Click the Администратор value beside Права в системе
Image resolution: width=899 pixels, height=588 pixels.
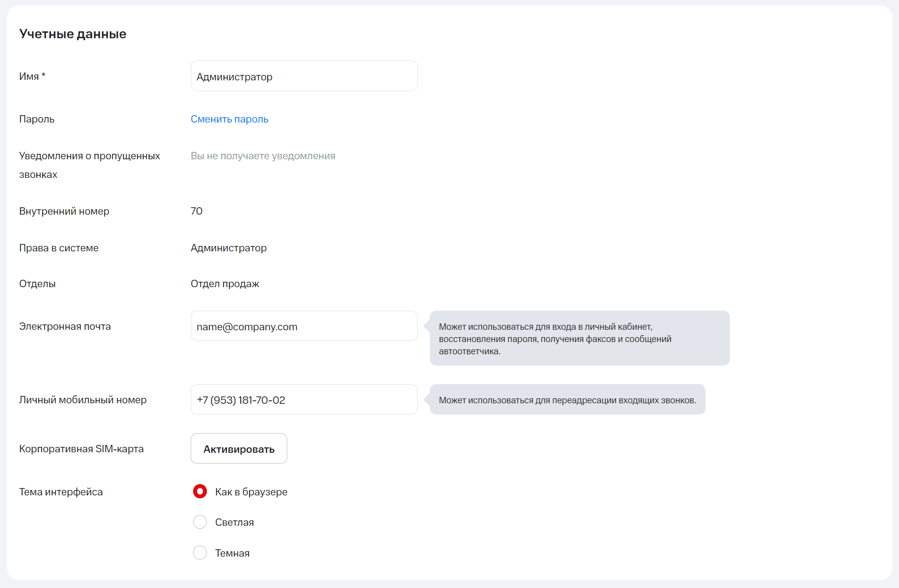point(228,248)
